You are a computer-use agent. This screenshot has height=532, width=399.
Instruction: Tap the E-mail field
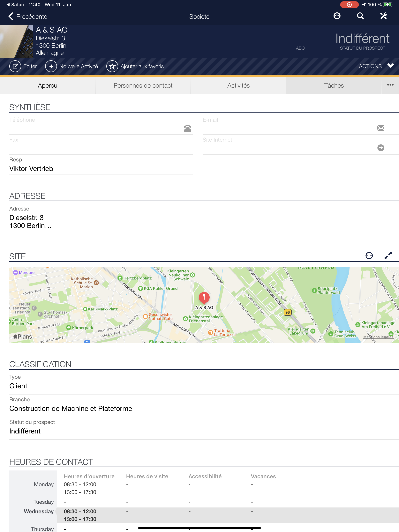tap(301, 125)
